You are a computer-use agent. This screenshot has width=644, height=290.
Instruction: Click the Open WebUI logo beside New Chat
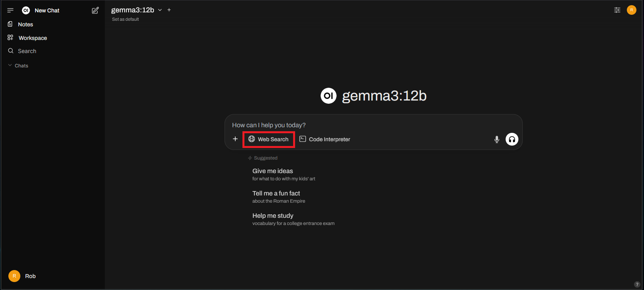pyautogui.click(x=26, y=10)
